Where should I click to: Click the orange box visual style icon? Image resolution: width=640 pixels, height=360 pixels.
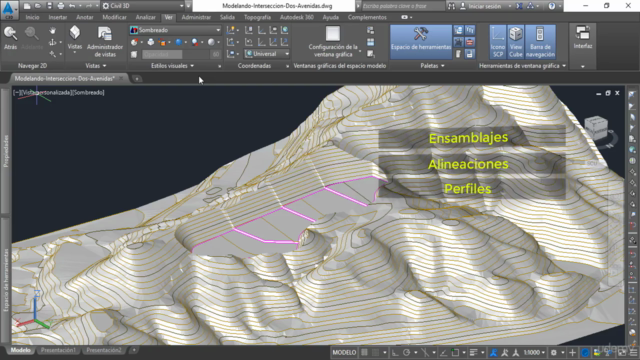tap(162, 42)
